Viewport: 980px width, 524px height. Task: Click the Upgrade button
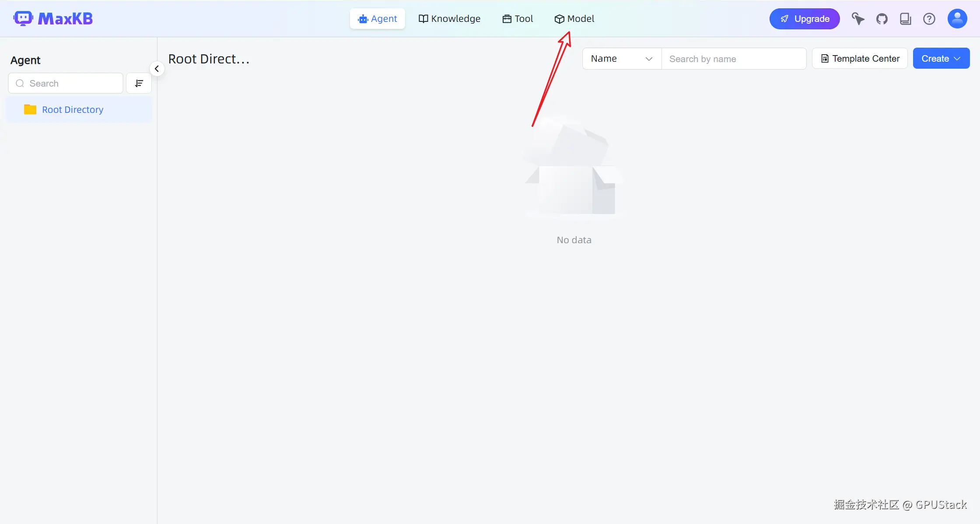[x=804, y=19]
